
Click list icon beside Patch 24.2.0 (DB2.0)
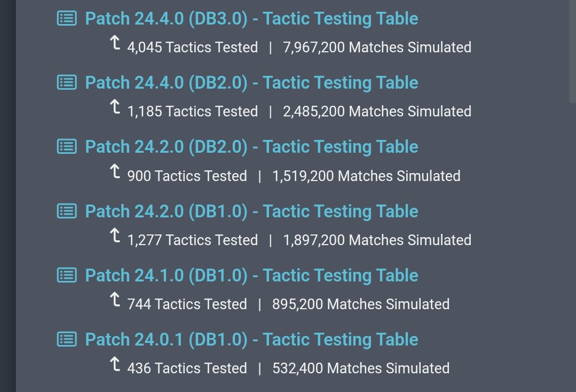click(x=67, y=147)
